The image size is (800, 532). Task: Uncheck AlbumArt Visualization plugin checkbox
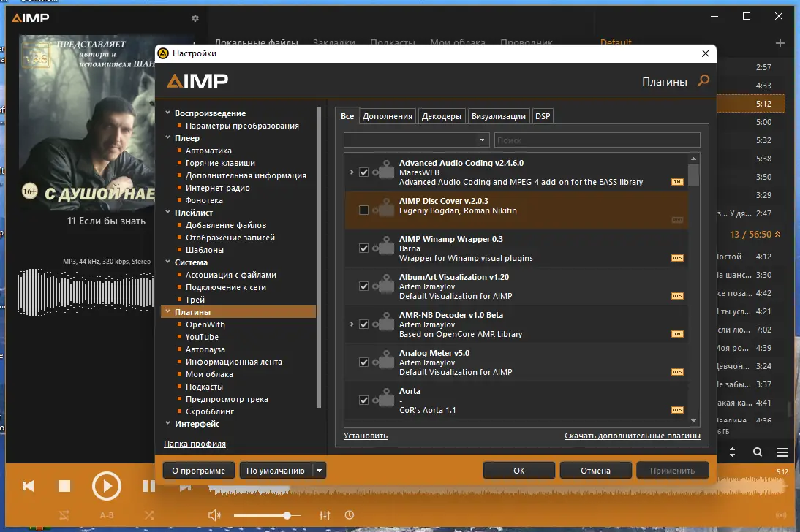(x=363, y=286)
